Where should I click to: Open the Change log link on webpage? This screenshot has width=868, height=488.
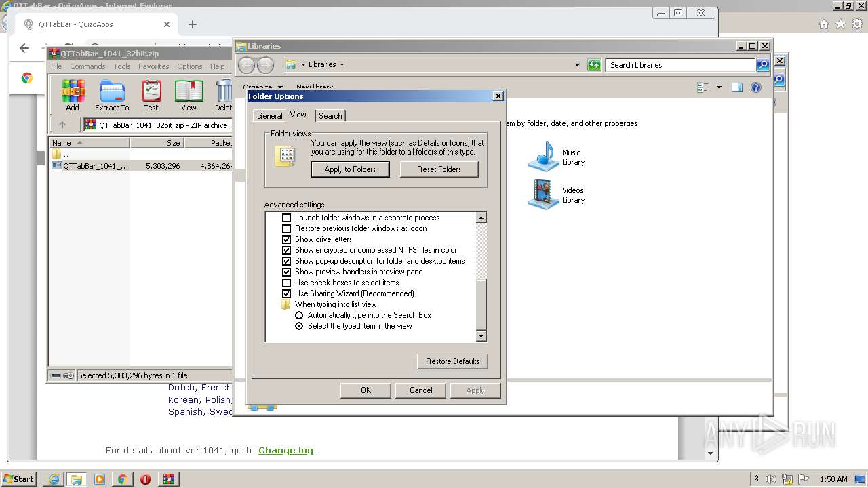coord(285,450)
